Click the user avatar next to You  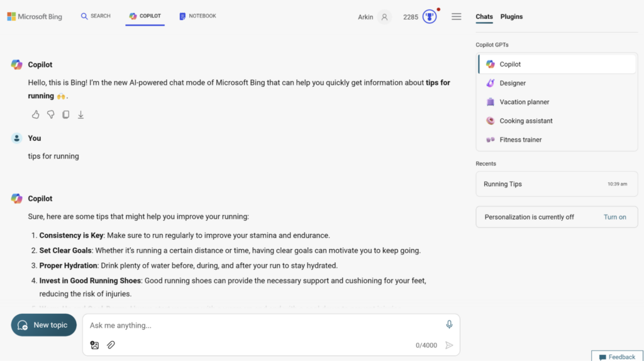17,138
